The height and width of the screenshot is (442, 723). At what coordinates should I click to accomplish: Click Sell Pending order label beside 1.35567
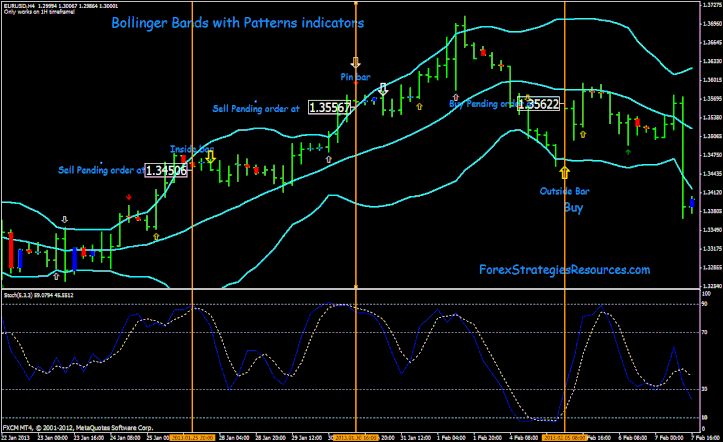[256, 109]
